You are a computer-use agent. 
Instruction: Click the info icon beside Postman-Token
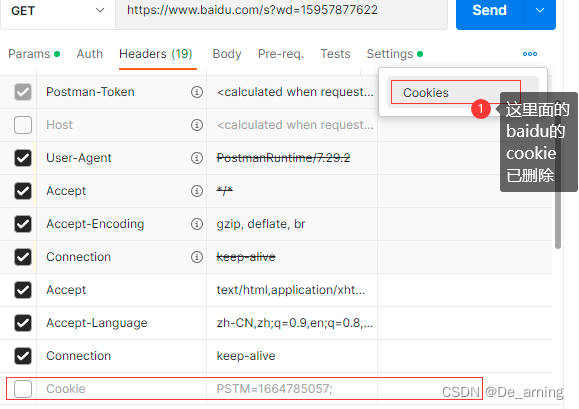click(x=197, y=92)
